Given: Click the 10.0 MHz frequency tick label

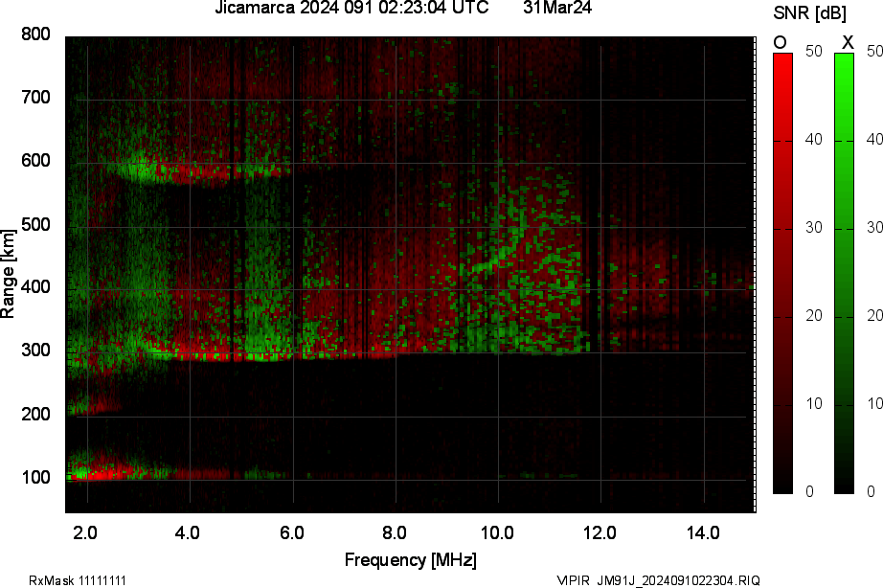Looking at the screenshot, I should tap(497, 532).
